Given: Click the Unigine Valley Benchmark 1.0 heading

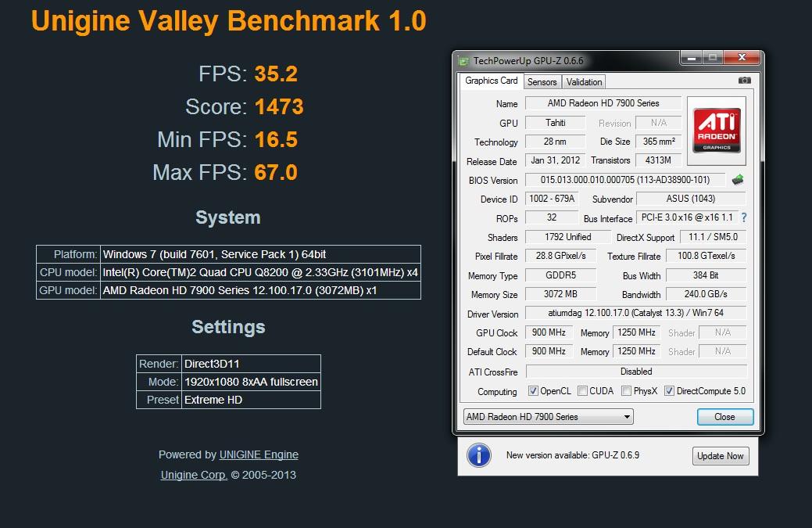Looking at the screenshot, I should coord(228,21).
